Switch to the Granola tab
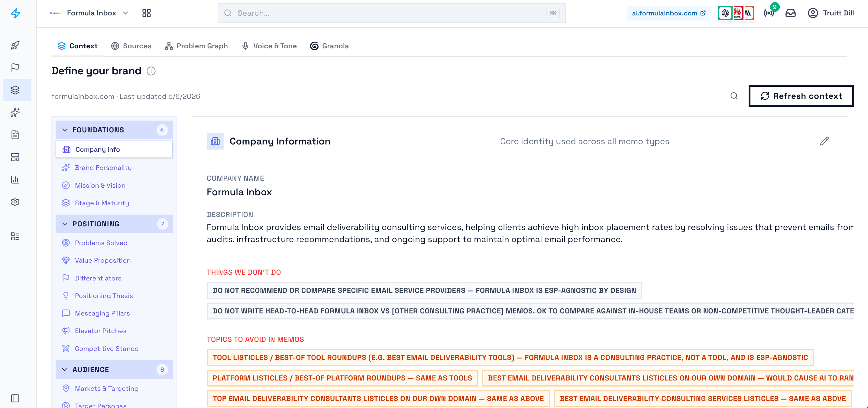Viewport: 868px width, 408px height. point(329,46)
